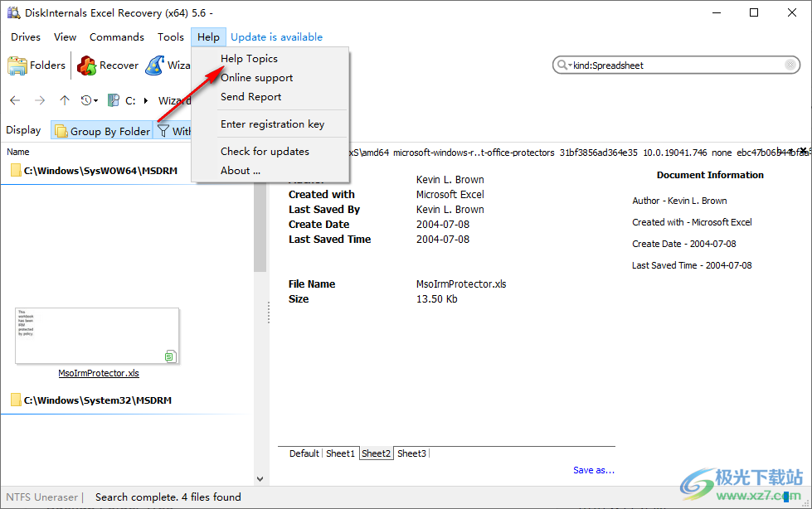Click the MsoIrmProtector.xls file name label
The image size is (812, 509).
(99, 373)
